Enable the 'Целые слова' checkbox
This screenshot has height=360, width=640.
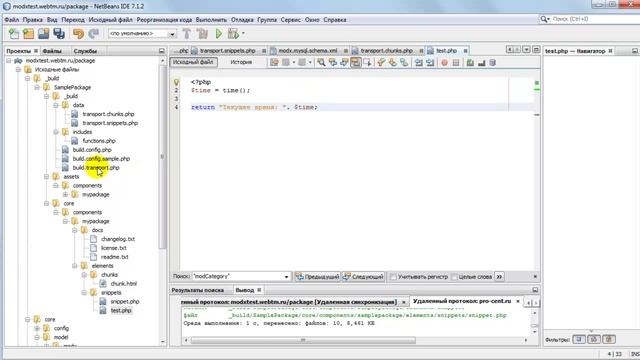(x=454, y=277)
